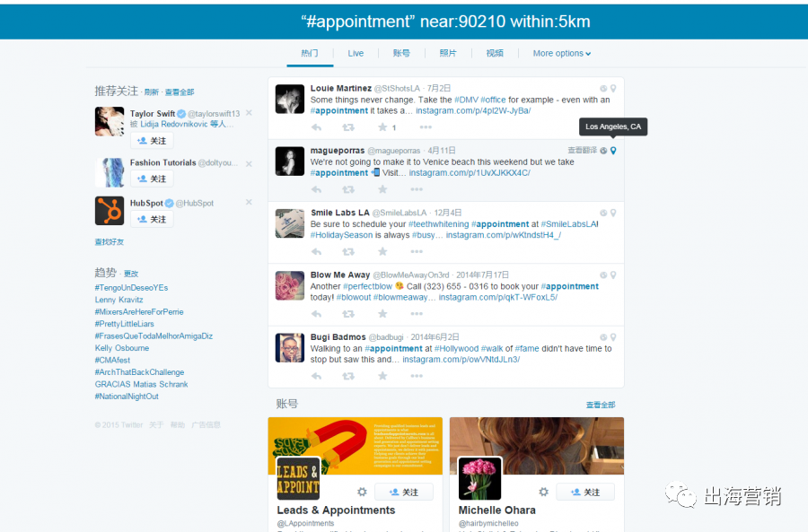The height and width of the screenshot is (532, 808).
Task: Open the 照片 tab
Action: point(448,54)
